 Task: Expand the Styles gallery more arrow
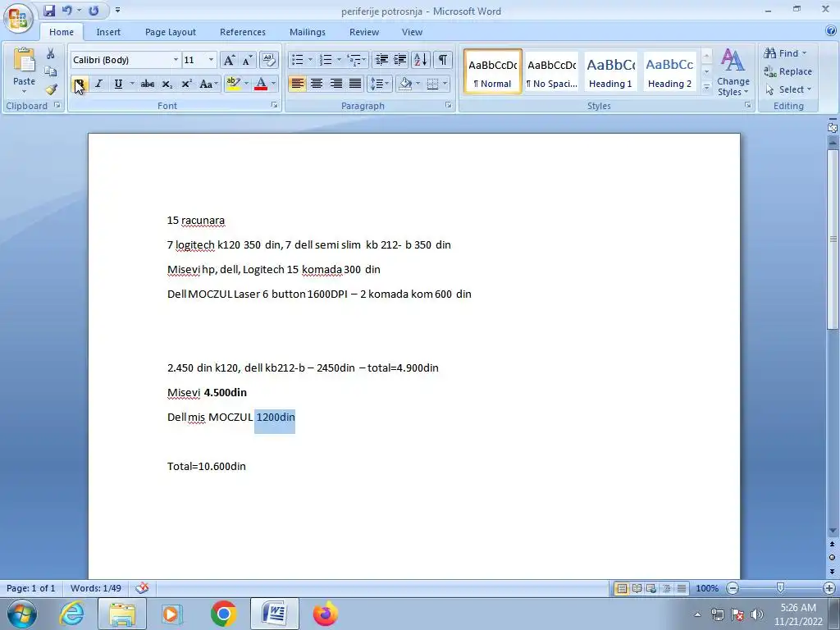pyautogui.click(x=706, y=87)
